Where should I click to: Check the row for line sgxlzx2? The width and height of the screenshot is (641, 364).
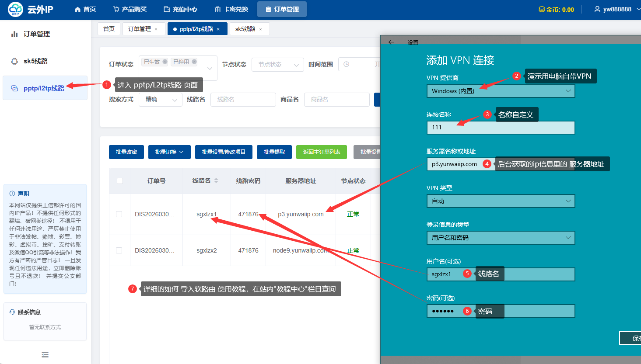[x=119, y=250]
